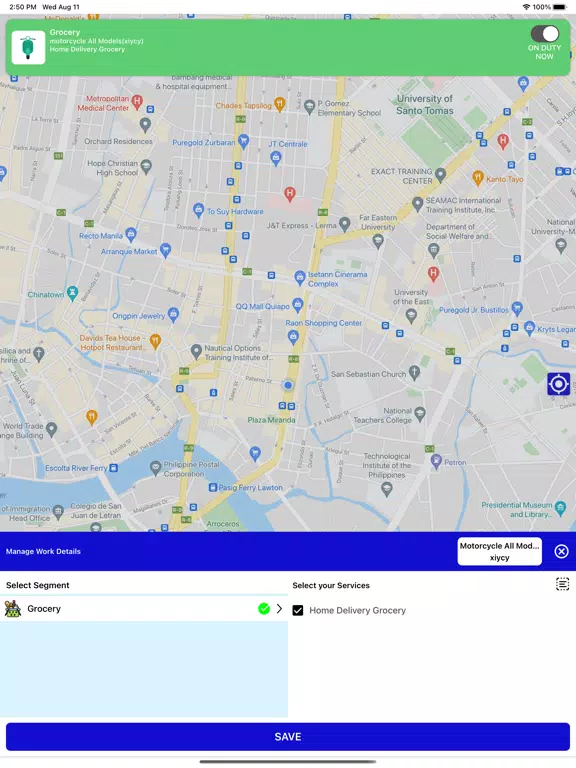Tap the P. Gomez Elementary School marker

pyautogui.click(x=309, y=106)
